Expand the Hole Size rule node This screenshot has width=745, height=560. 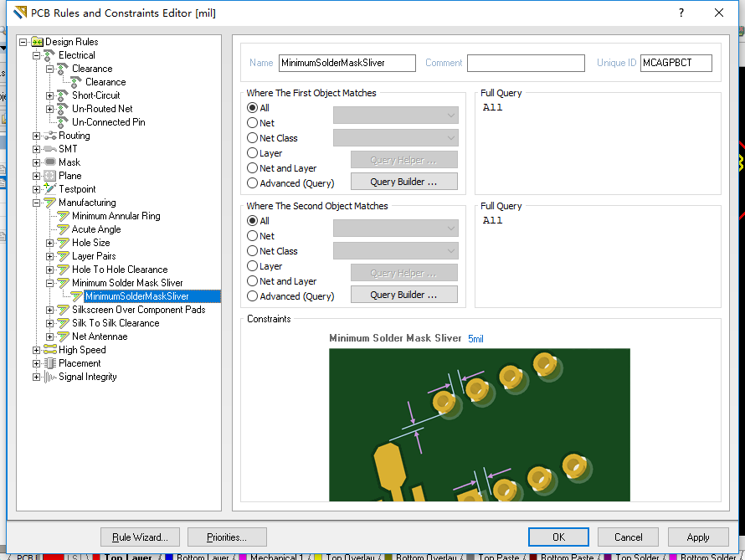coord(49,243)
